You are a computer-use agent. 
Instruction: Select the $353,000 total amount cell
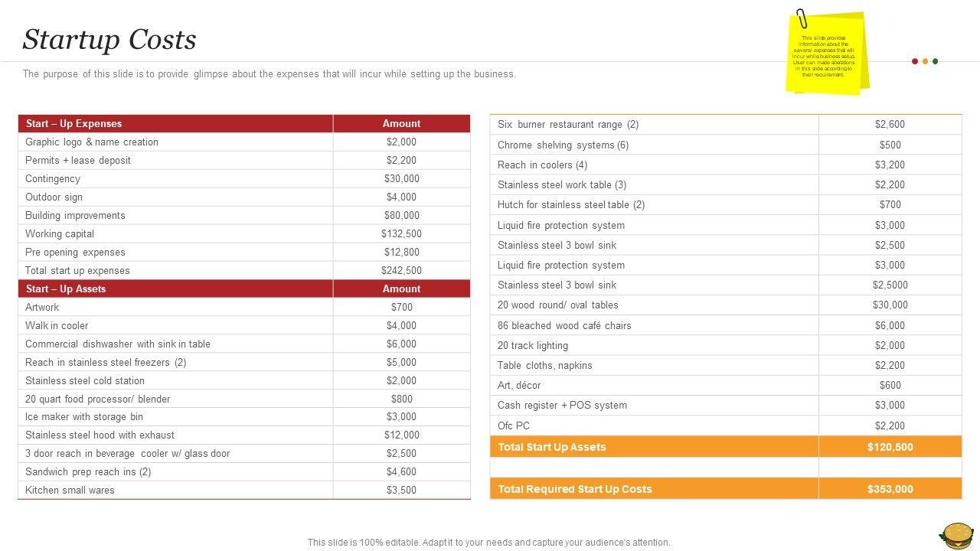[890, 489]
